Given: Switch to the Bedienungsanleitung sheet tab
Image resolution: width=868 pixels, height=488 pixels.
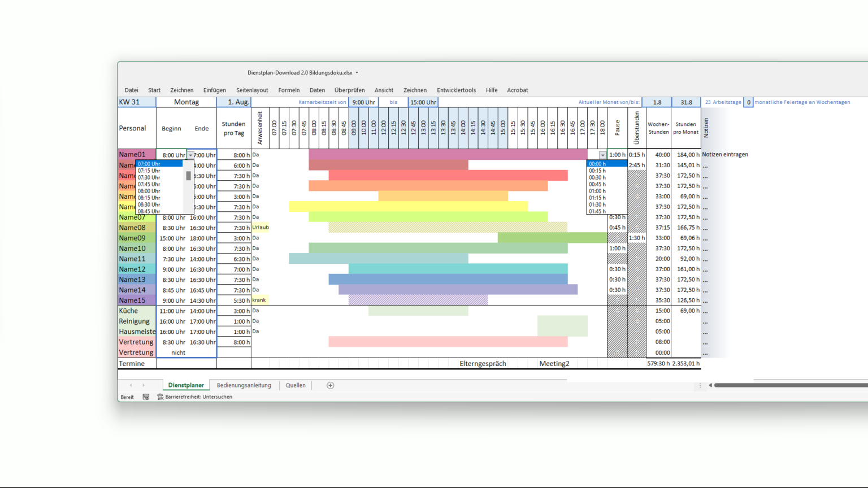Looking at the screenshot, I should 244,385.
